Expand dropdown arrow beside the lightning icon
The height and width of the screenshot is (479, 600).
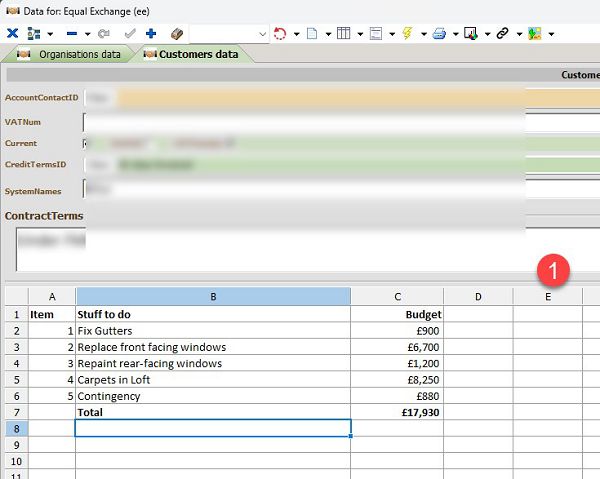pyautogui.click(x=423, y=34)
